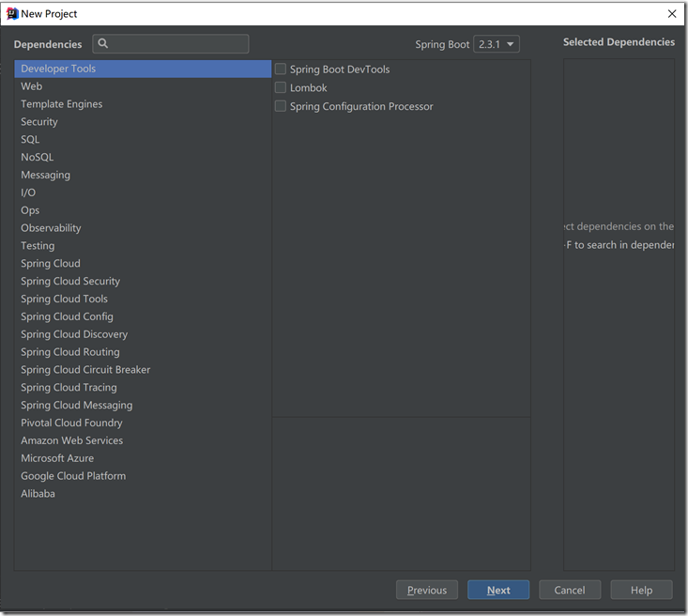
Task: Focus the dependencies search field
Action: coord(171,43)
